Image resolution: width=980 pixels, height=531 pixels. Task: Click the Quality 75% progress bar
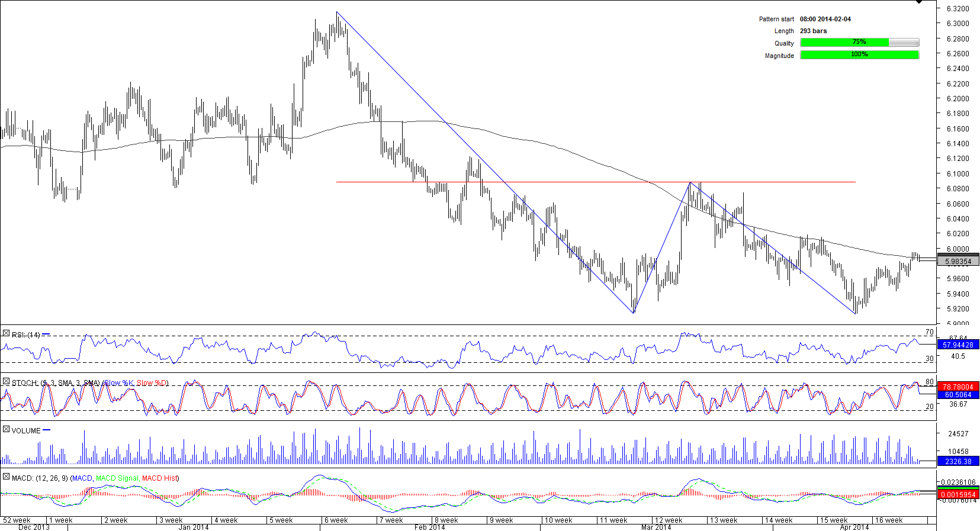pyautogui.click(x=860, y=43)
